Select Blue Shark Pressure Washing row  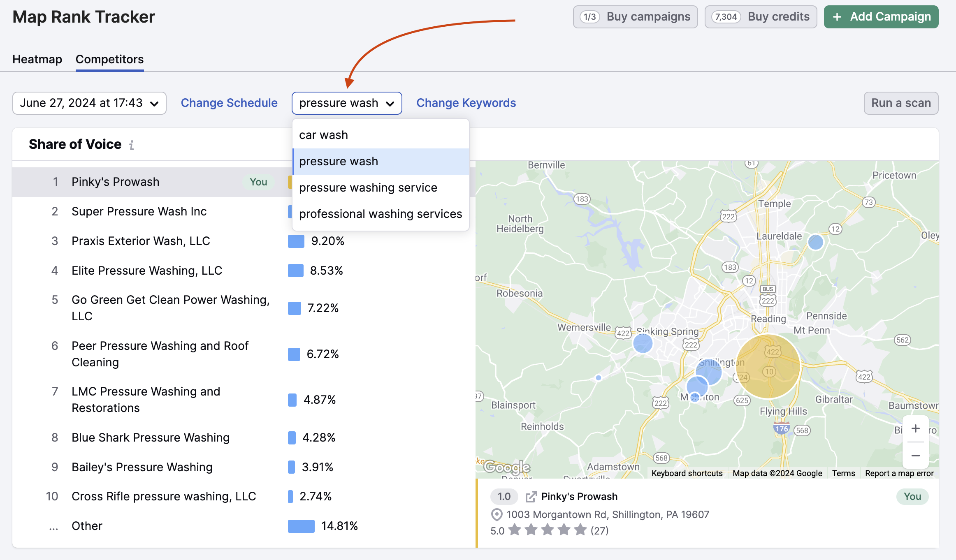(x=244, y=438)
